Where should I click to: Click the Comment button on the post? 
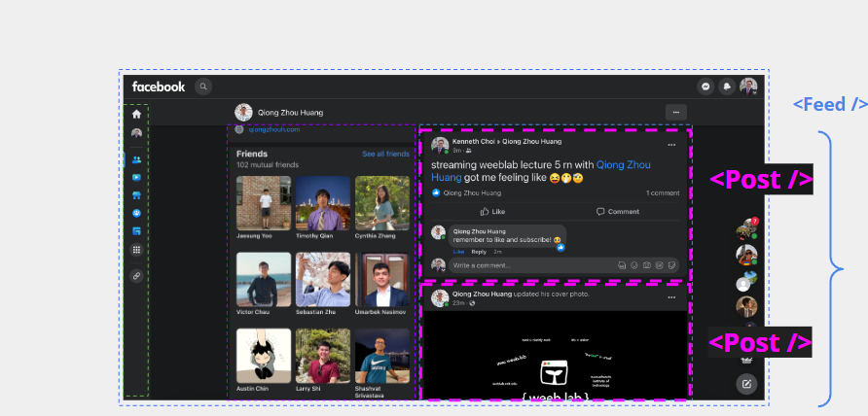pyautogui.click(x=618, y=211)
